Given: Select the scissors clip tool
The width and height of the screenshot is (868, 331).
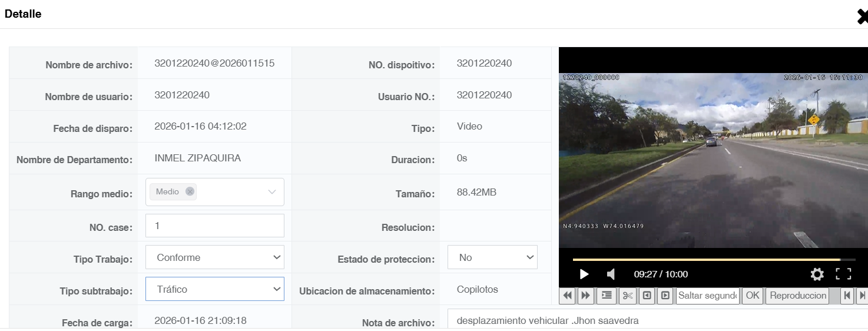Looking at the screenshot, I should coord(628,296).
